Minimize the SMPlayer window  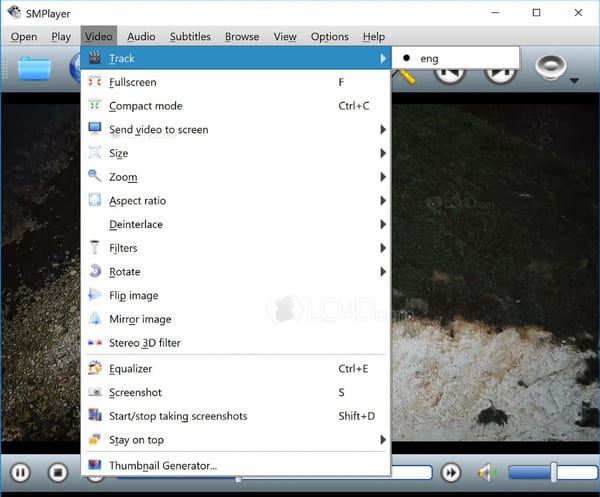tap(495, 13)
